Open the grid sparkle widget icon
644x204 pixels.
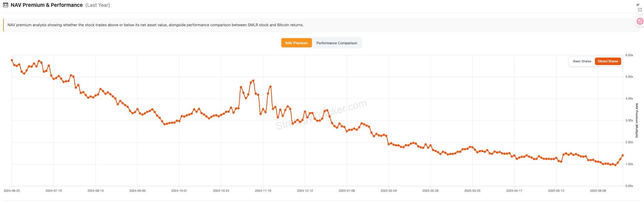pos(640,10)
